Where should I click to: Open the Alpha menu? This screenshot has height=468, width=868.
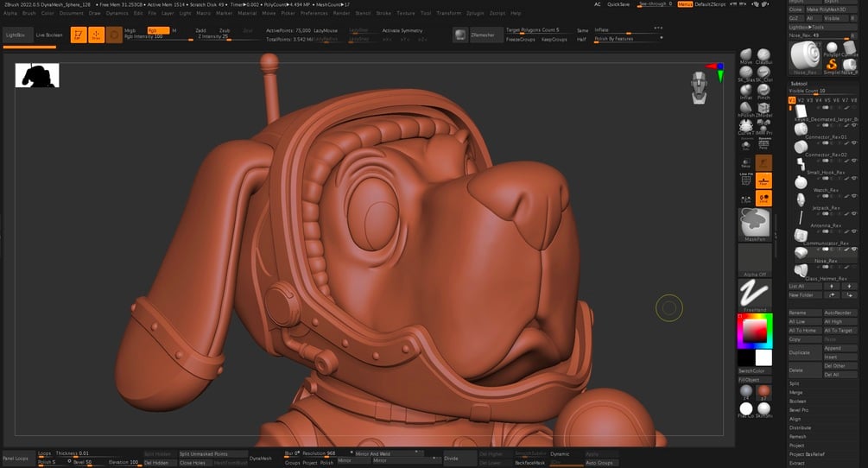[x=10, y=13]
